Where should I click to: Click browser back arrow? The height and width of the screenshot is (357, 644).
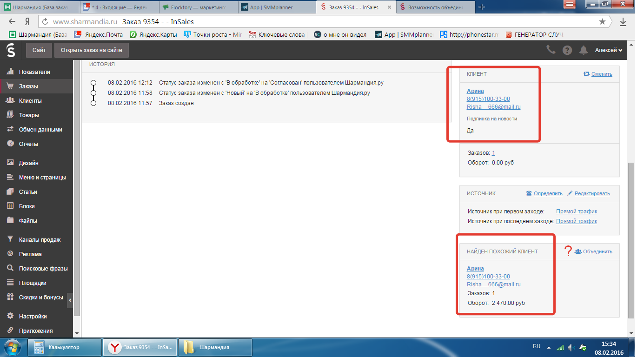pos(12,21)
